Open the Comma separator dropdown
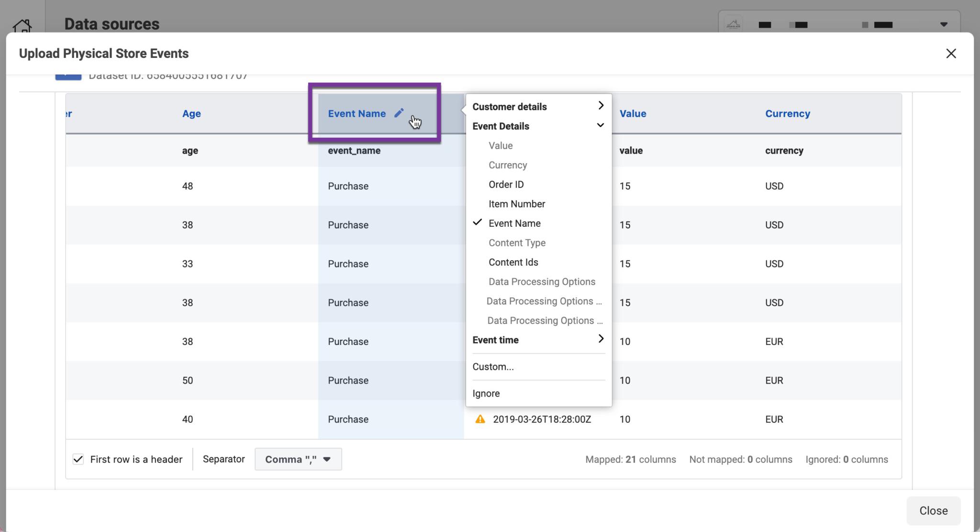 pos(298,459)
